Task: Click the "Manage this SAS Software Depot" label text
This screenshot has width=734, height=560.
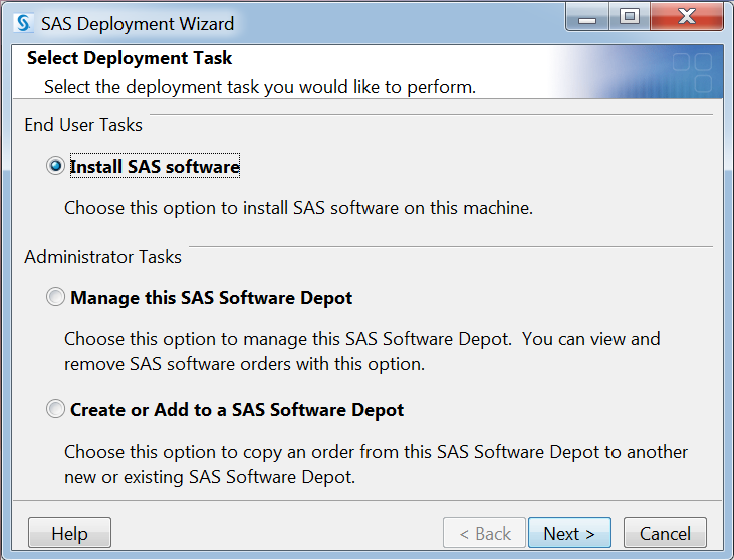Action: 211,298
